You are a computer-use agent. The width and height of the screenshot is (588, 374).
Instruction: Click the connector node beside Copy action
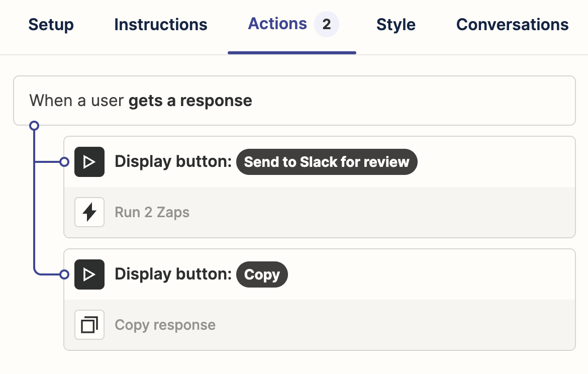pos(64,274)
